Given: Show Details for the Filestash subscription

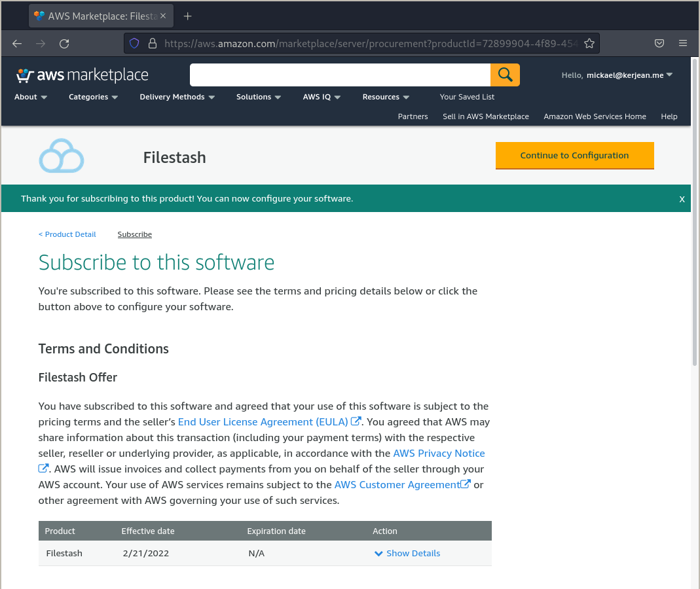Looking at the screenshot, I should tap(407, 553).
